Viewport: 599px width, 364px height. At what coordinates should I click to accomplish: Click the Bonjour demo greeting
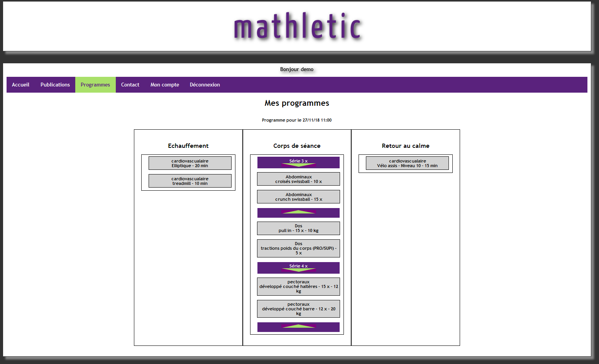(x=297, y=69)
